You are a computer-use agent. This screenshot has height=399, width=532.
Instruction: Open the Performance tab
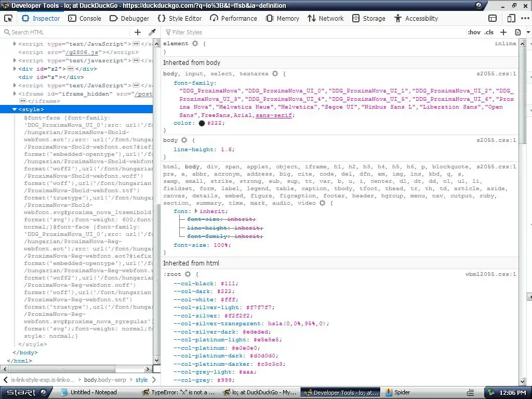233,18
